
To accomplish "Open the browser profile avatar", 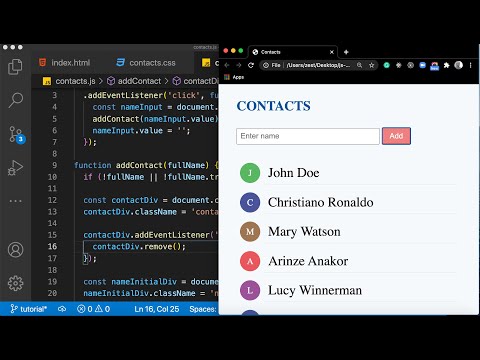I will [459, 65].
